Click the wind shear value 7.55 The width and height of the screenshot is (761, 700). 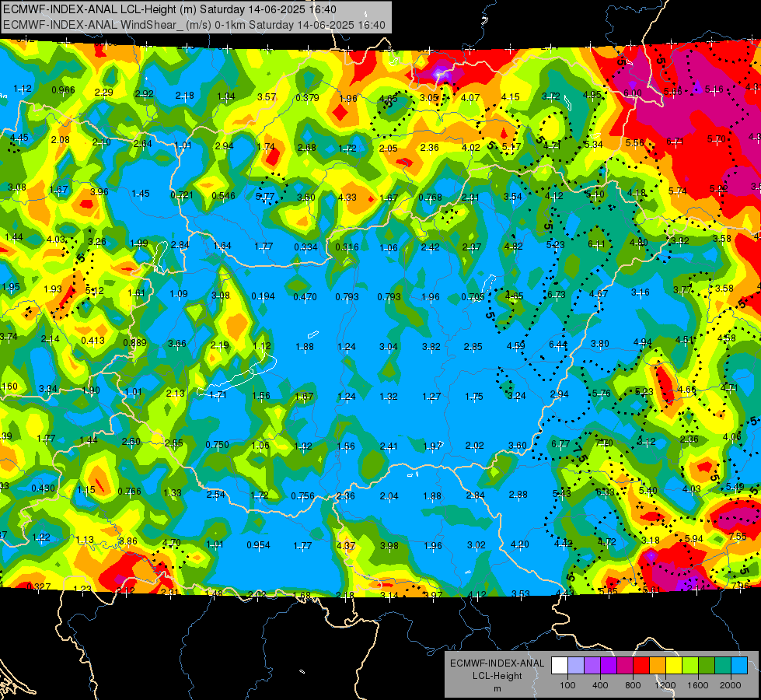[x=738, y=537]
